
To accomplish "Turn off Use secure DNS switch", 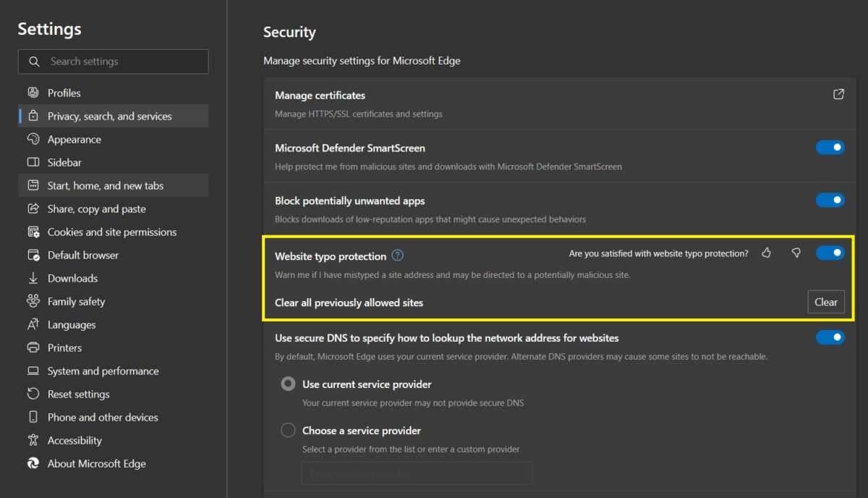I will tap(830, 337).
